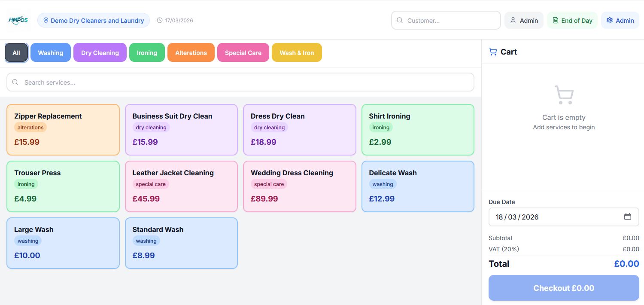Viewport: 644px width, 305px height.
Task: Add Shirt Ironing to the cart
Action: click(x=418, y=130)
